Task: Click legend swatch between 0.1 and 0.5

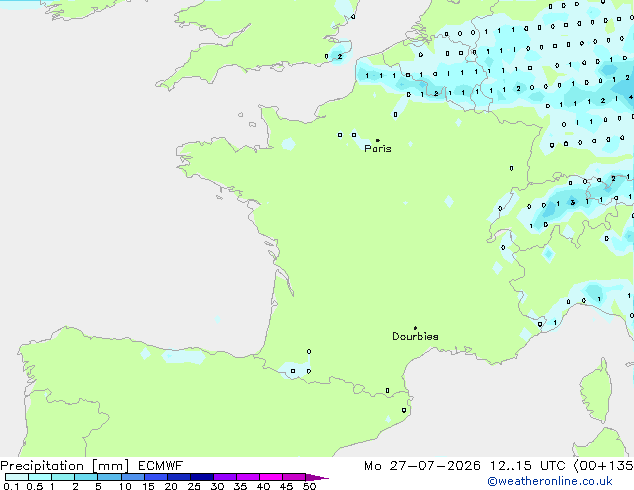Action: click(17, 477)
